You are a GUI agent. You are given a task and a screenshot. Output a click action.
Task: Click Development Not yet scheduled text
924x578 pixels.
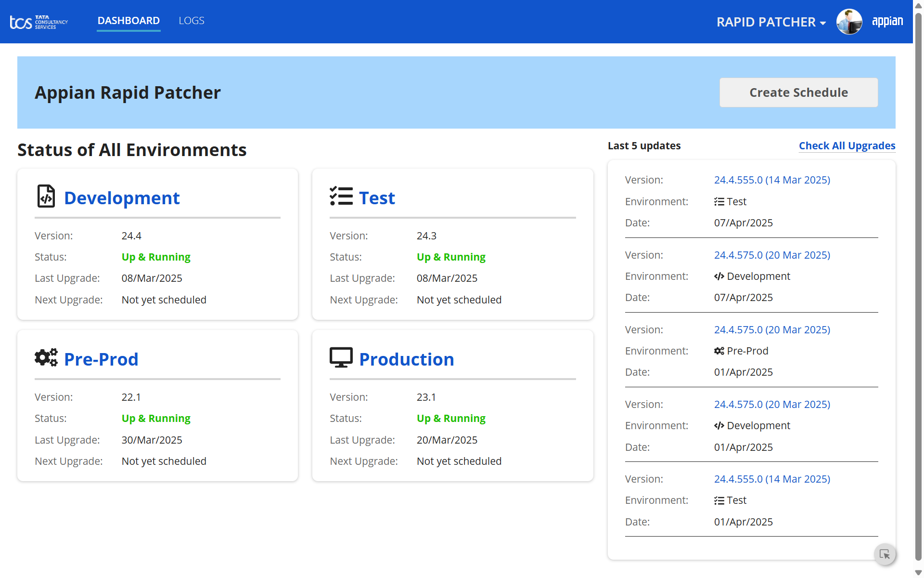point(164,300)
